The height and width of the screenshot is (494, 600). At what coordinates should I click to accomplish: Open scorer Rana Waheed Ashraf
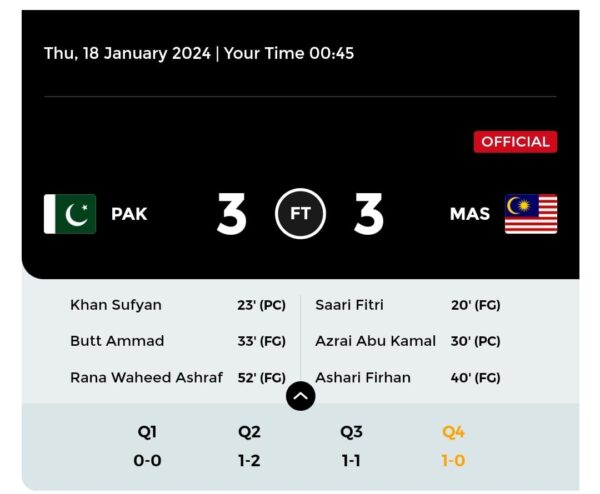coord(146,377)
